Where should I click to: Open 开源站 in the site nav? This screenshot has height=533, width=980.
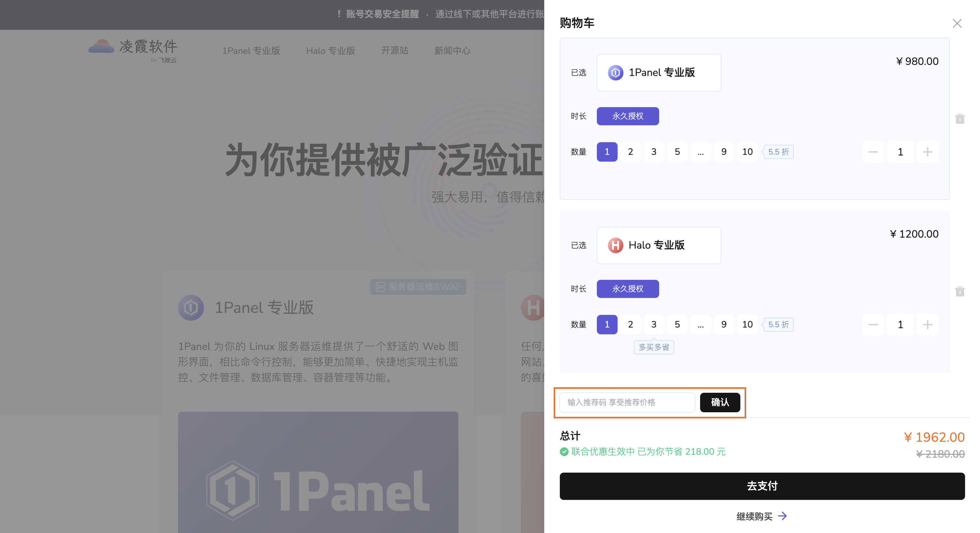click(395, 51)
